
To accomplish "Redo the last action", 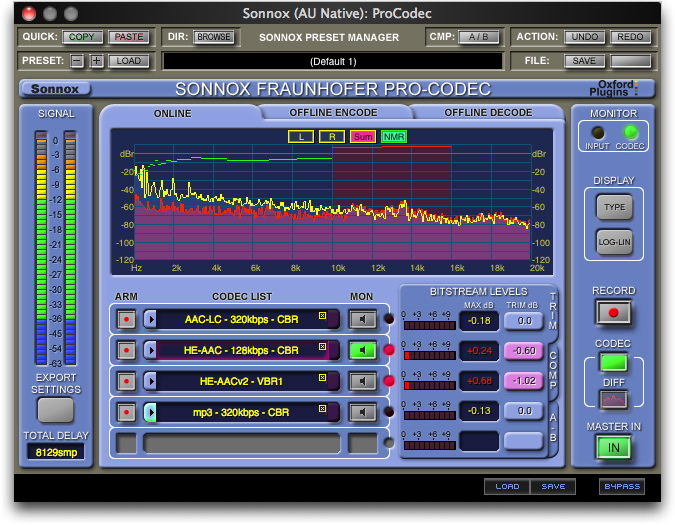I will coord(630,37).
